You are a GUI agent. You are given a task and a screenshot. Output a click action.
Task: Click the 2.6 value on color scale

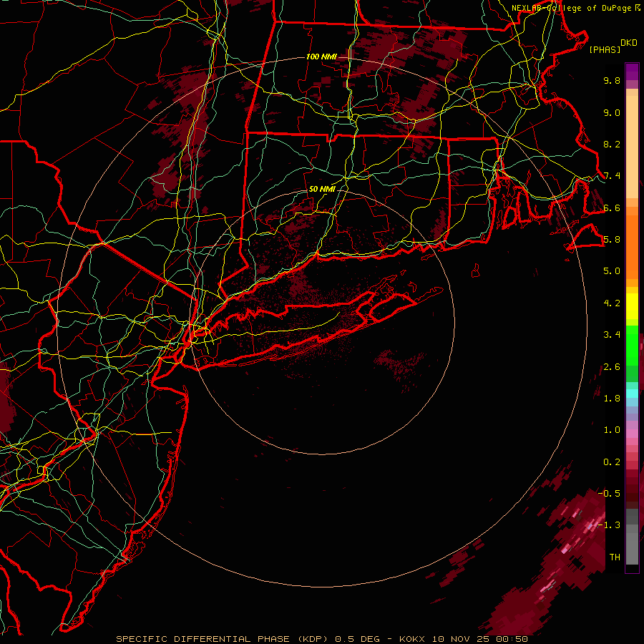(x=612, y=367)
